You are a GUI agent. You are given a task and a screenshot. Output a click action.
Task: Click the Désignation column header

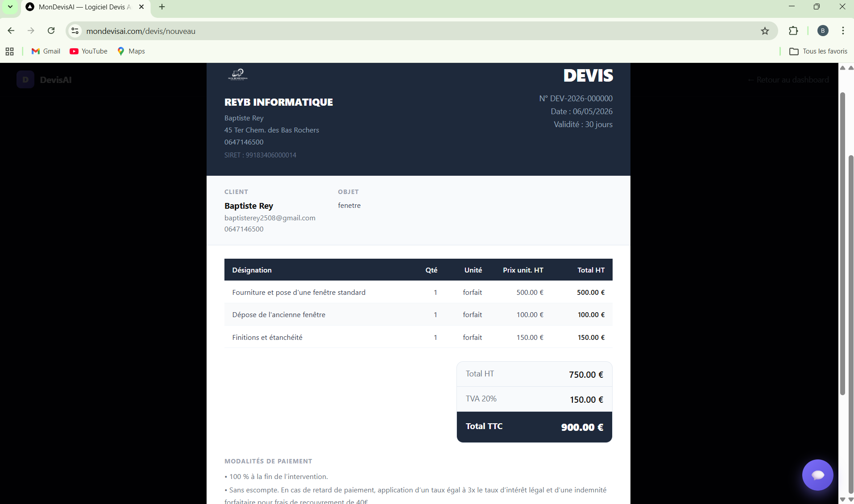252,270
